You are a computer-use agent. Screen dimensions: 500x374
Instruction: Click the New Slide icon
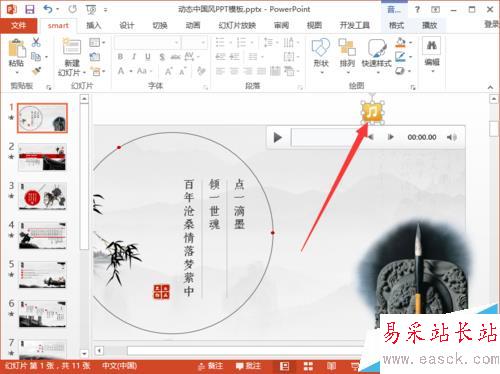pyautogui.click(x=72, y=46)
